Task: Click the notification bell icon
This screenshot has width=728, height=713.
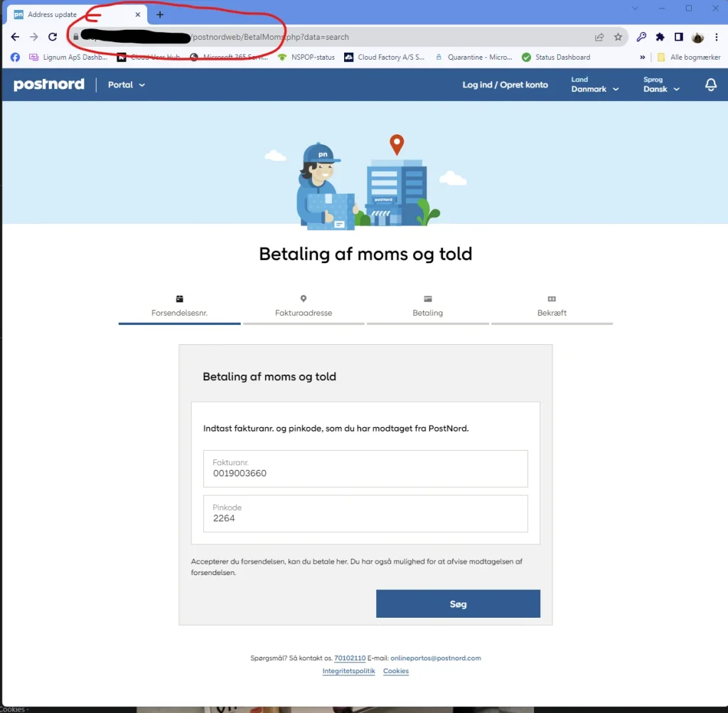Action: pyautogui.click(x=710, y=85)
